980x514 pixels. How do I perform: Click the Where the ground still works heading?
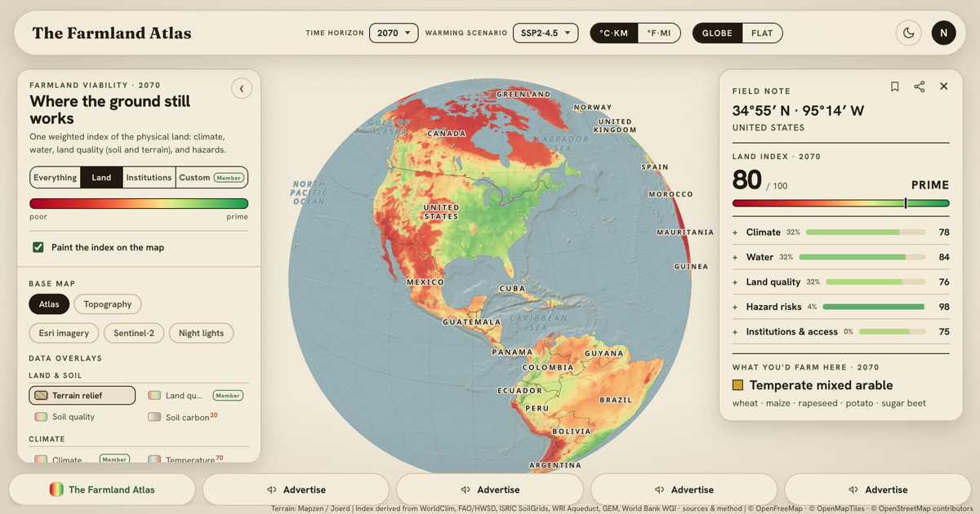[110, 110]
